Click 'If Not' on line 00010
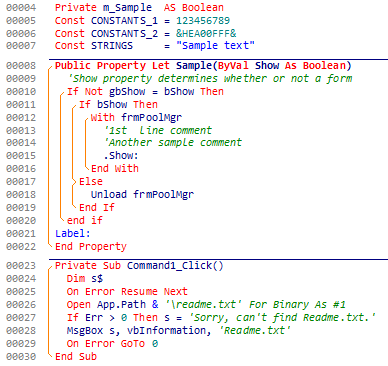This screenshot has width=388, height=366. 85,92
